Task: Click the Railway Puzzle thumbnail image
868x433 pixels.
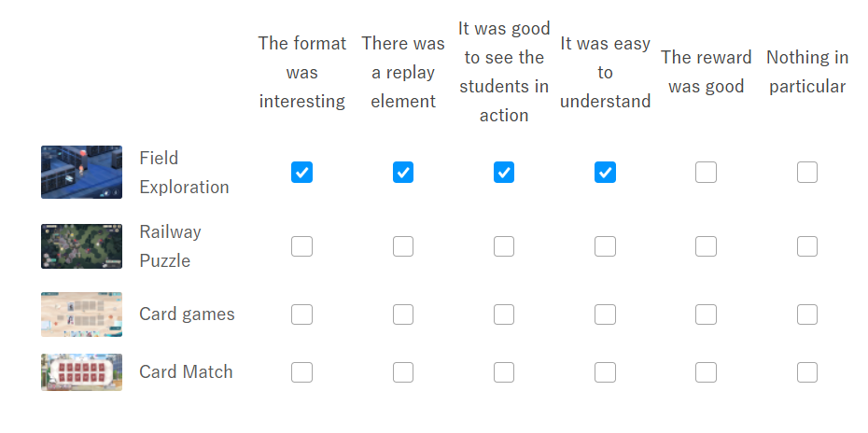Action: [81, 246]
